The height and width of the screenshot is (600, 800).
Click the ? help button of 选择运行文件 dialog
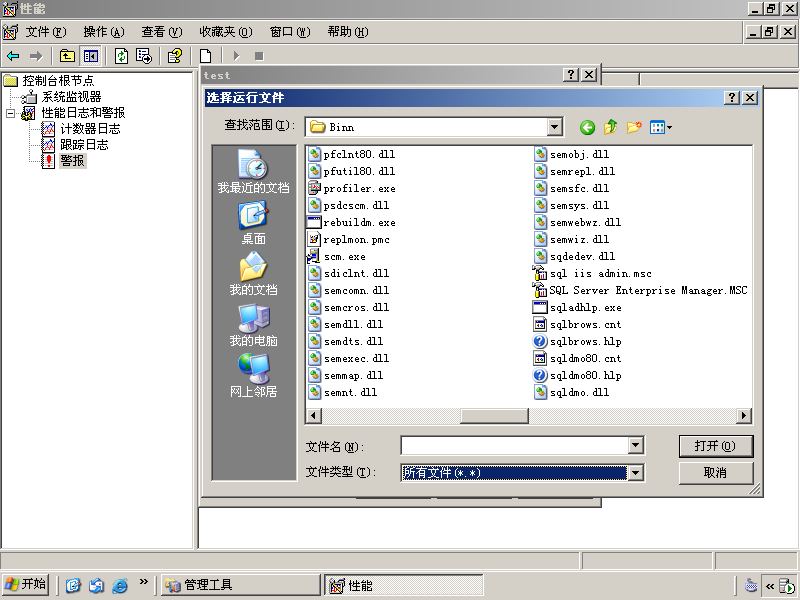point(732,97)
